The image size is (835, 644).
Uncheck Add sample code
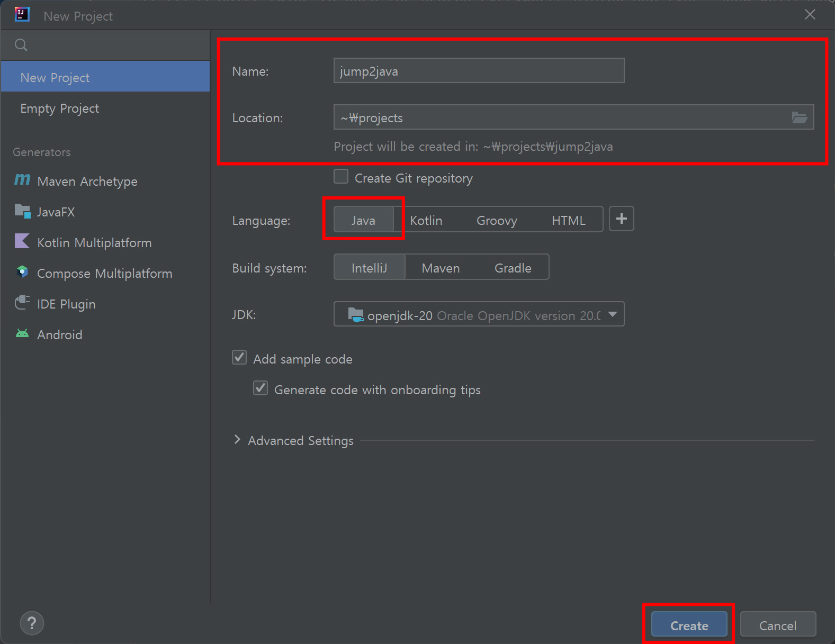click(239, 357)
